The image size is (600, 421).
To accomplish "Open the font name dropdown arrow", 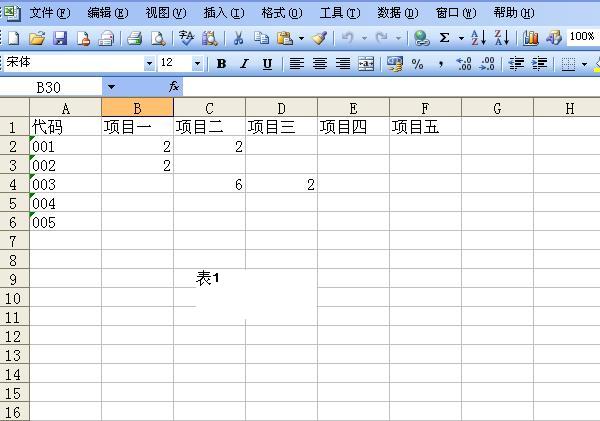I will (149, 63).
